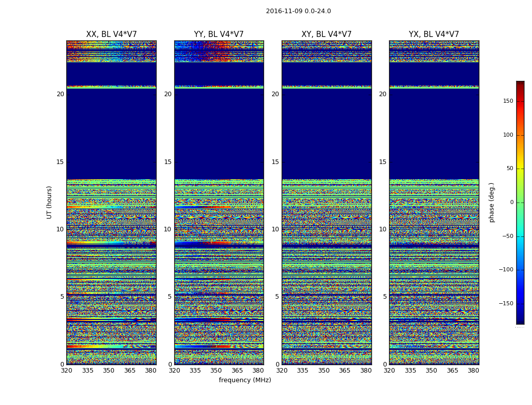This screenshot has height=405, width=532.
Task: Click the x-axis tick 380 under the YX panel
Action: click(x=473, y=371)
